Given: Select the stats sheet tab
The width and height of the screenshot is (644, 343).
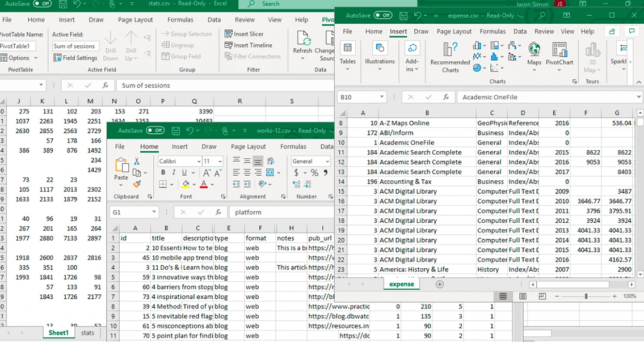Looking at the screenshot, I should tap(87, 333).
